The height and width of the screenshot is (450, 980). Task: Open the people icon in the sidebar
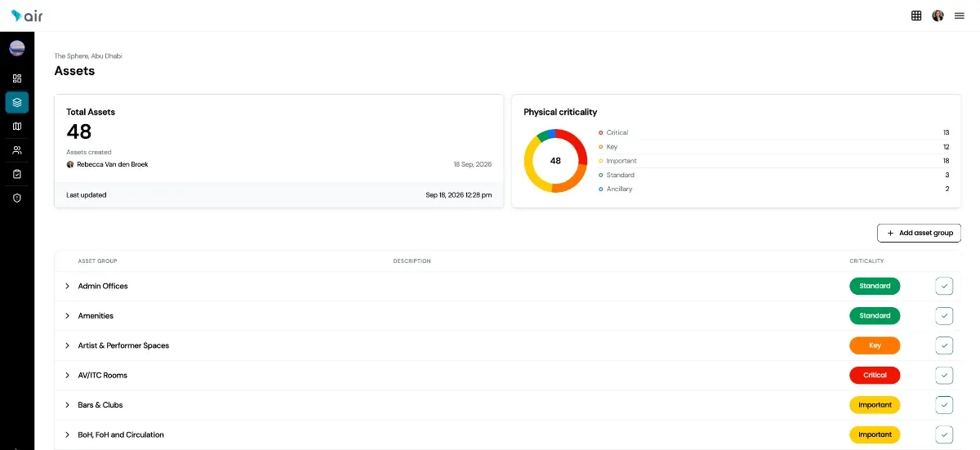[17, 150]
